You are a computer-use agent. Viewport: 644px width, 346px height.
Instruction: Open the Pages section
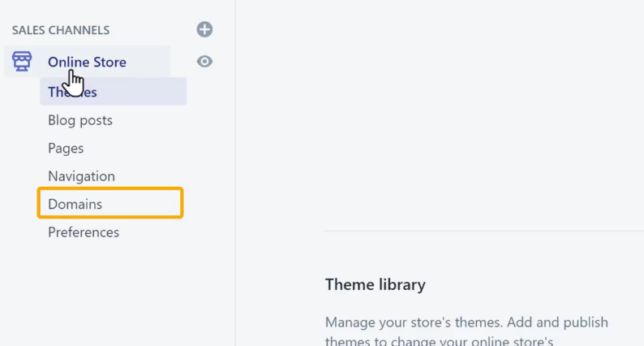pos(66,148)
